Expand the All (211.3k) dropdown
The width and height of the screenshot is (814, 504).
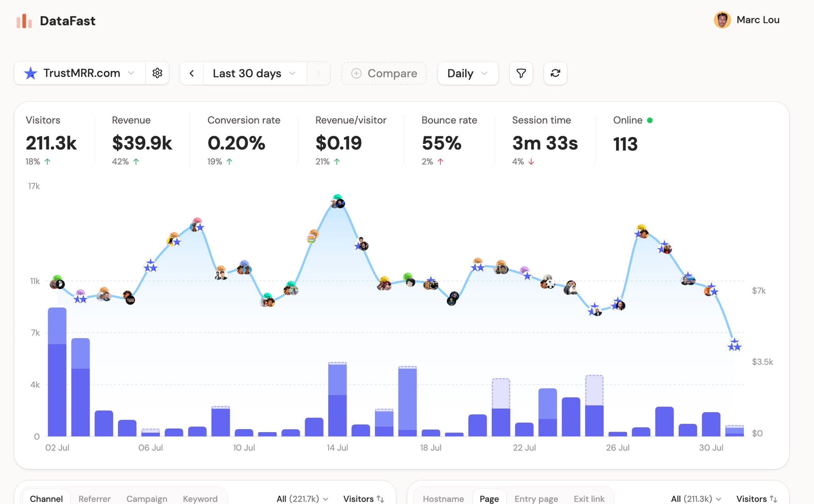click(696, 498)
